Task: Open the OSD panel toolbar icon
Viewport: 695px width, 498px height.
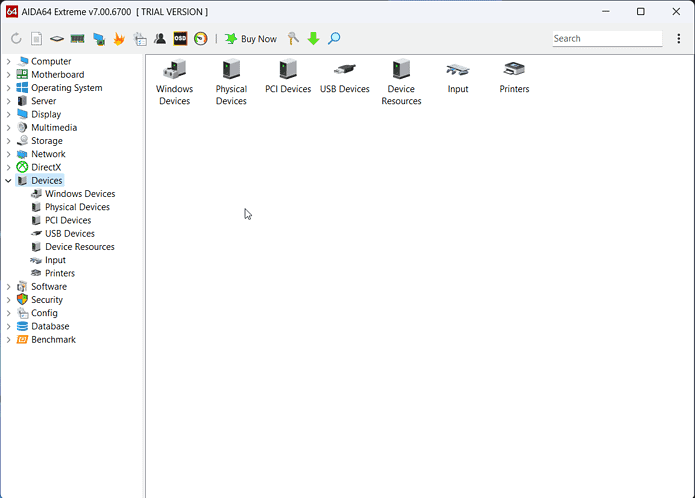Action: point(180,39)
